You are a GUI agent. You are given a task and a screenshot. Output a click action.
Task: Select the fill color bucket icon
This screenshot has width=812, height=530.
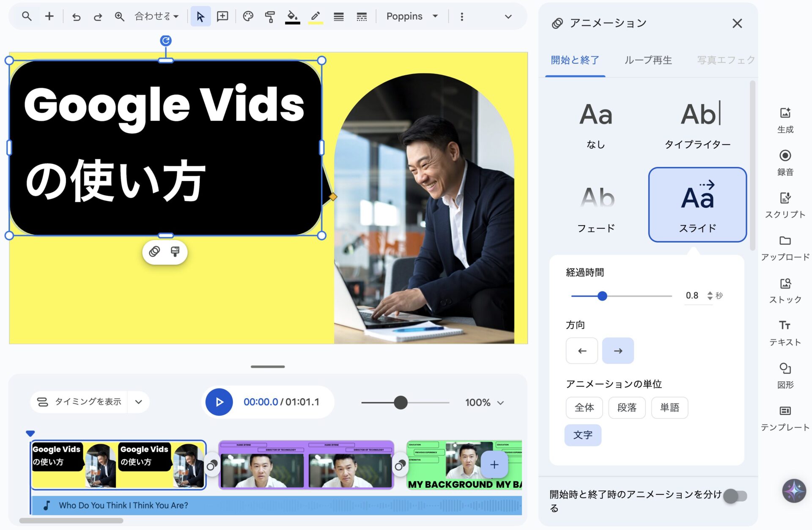click(x=292, y=17)
